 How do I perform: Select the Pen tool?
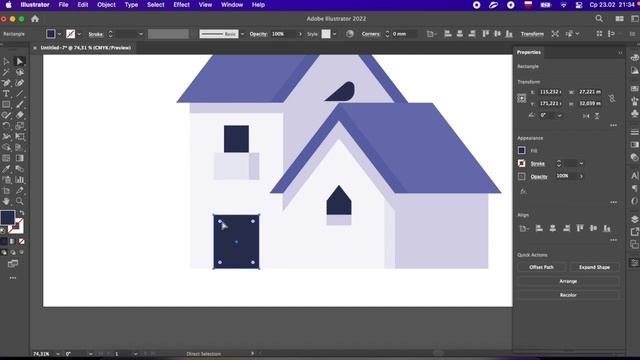pos(6,83)
